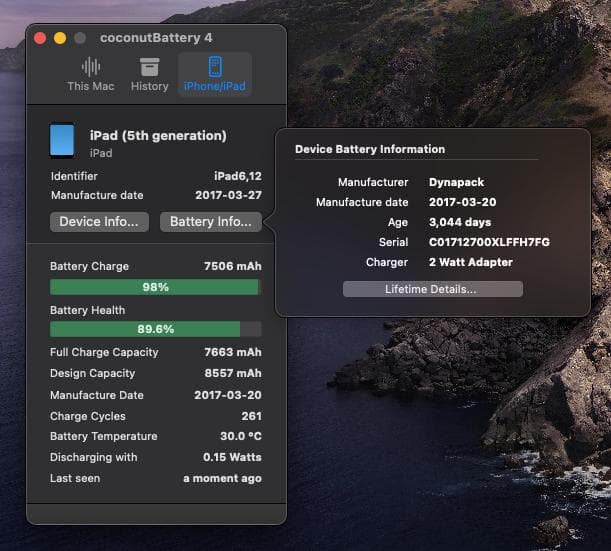Close the coconutBattery window with red button
The width and height of the screenshot is (611, 551).
pyautogui.click(x=40, y=38)
